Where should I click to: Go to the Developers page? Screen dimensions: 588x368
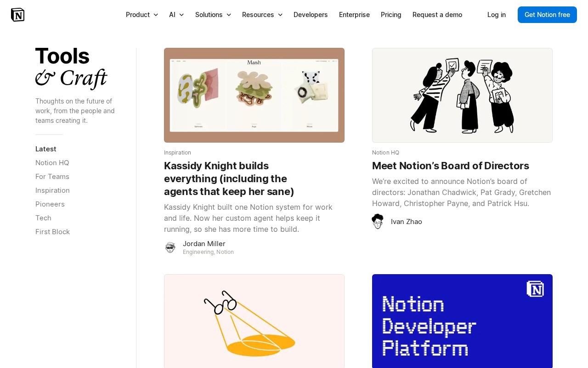[x=311, y=15]
